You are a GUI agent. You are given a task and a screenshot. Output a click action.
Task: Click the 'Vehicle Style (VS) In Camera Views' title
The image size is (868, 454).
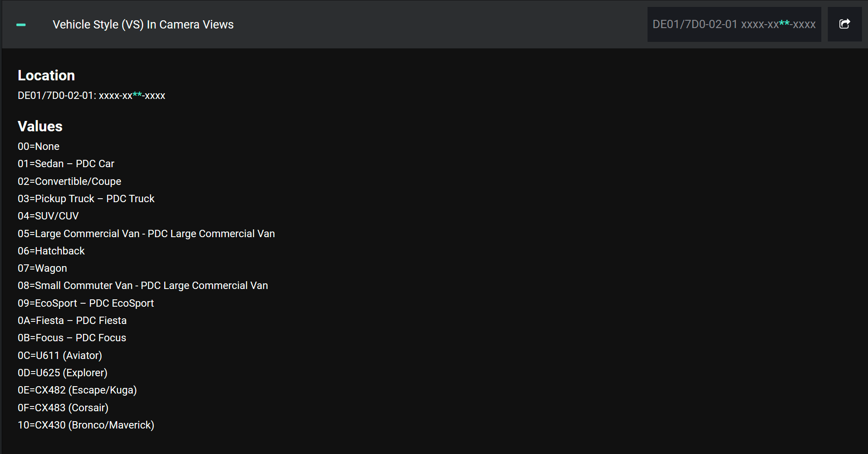pos(143,25)
